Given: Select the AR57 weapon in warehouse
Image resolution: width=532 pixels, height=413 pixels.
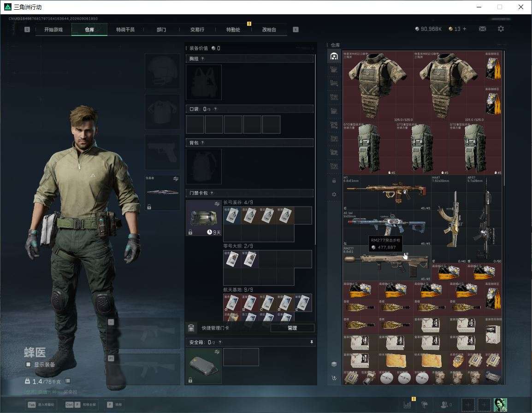Looking at the screenshot, I should 485,219.
